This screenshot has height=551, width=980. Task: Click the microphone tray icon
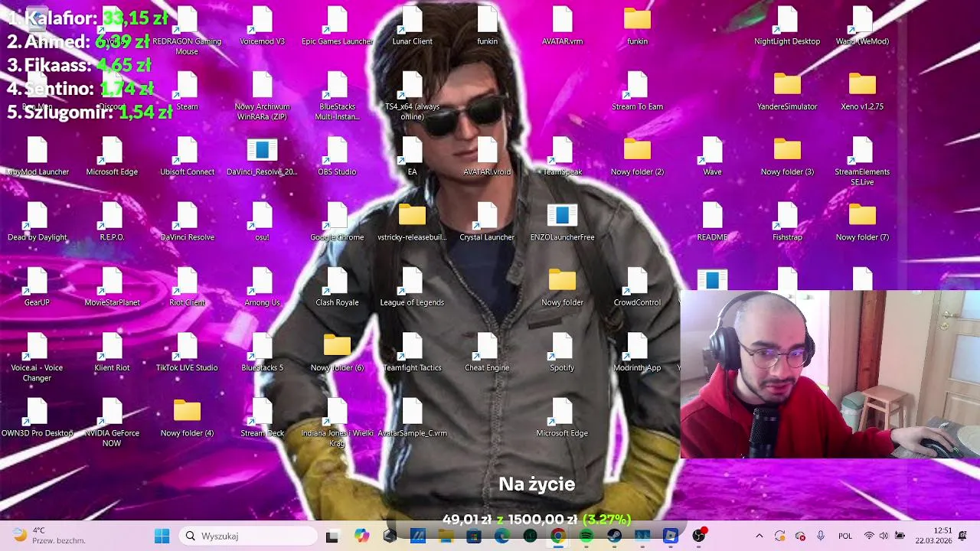coord(821,536)
